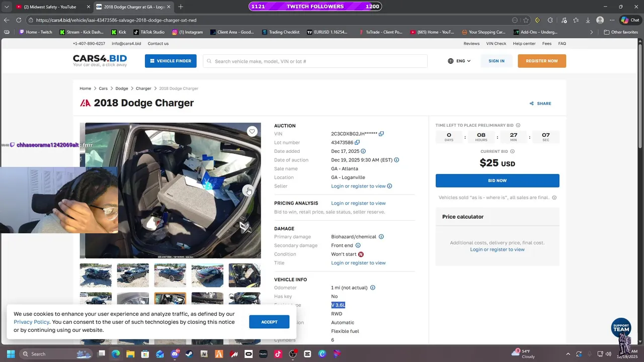The width and height of the screenshot is (644, 362).
Task: Add vehicle to favorites with heart icon
Action: tap(252, 132)
